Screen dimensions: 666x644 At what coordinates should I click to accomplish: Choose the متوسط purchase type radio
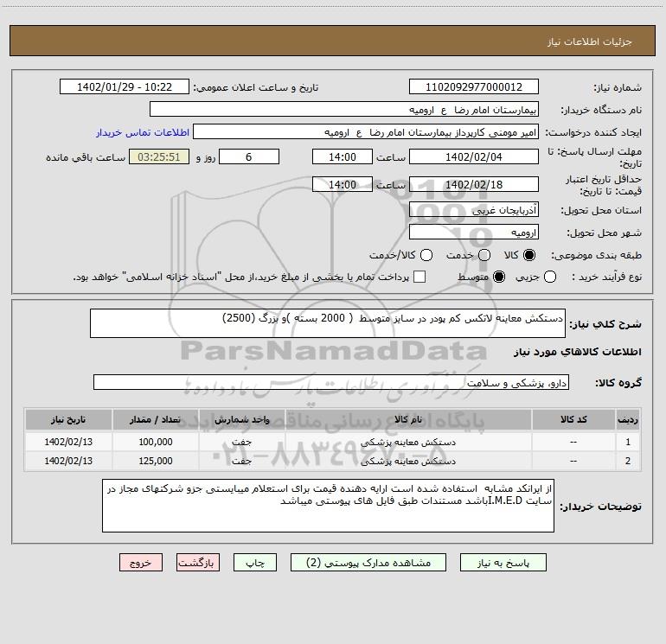(499, 277)
